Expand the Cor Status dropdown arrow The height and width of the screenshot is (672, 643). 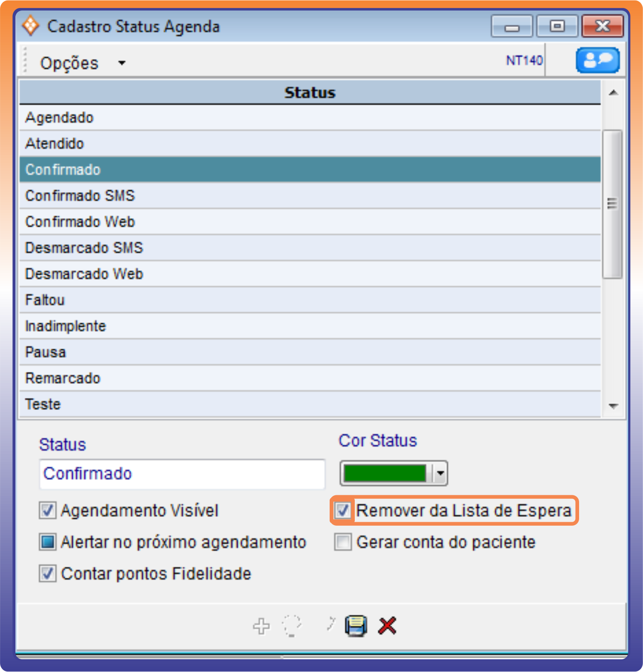tap(440, 474)
